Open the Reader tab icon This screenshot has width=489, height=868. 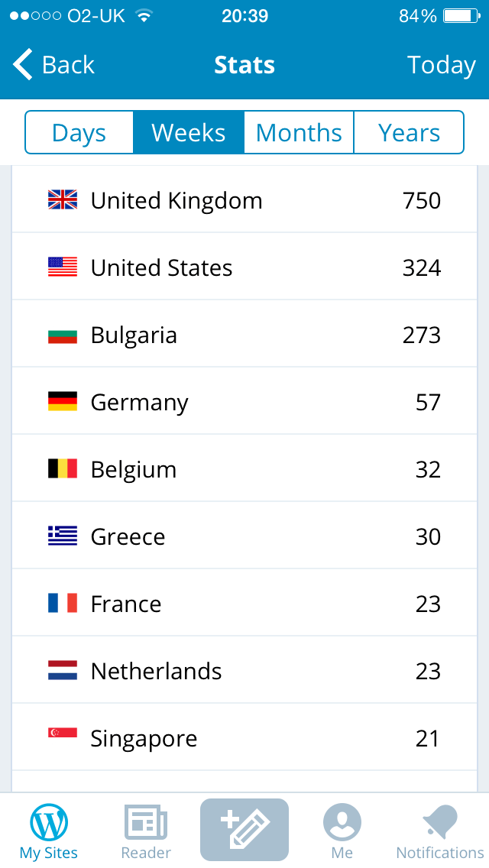[146, 823]
